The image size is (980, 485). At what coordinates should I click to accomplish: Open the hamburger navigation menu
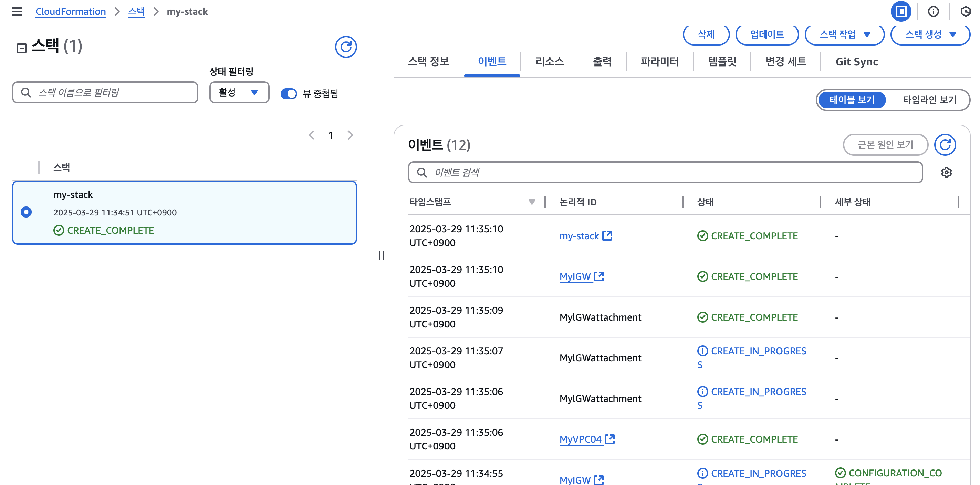click(17, 11)
